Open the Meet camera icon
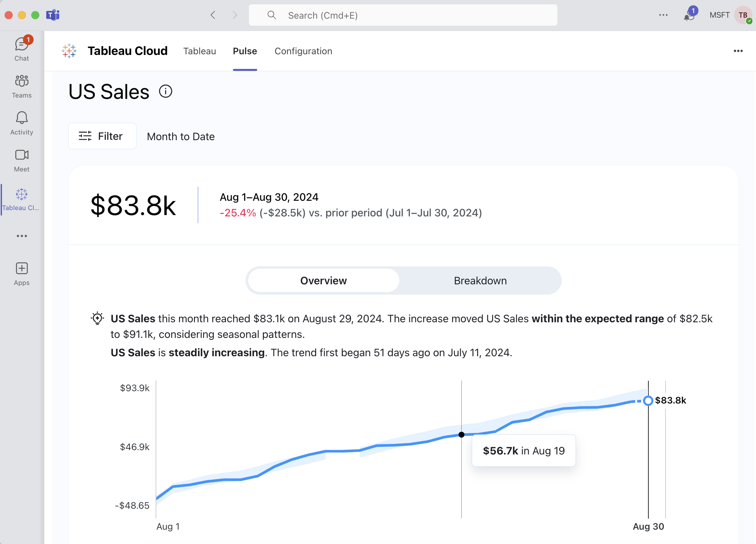Screen dimensions: 756x544 [x=22, y=160]
